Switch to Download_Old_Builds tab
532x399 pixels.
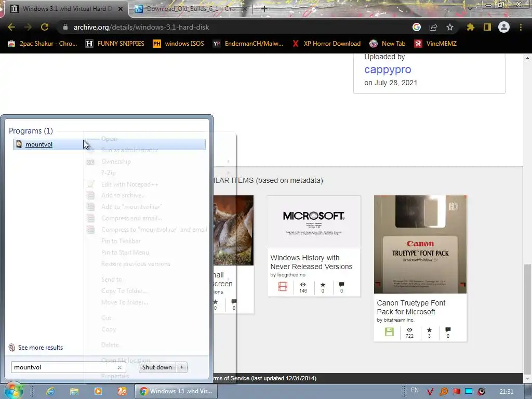(190, 9)
